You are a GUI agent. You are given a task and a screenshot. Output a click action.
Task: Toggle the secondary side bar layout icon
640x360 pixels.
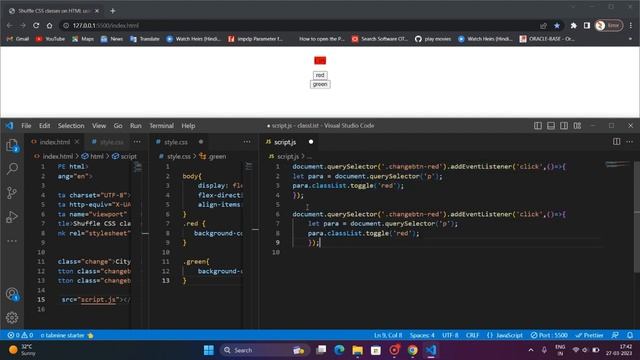pos(564,126)
